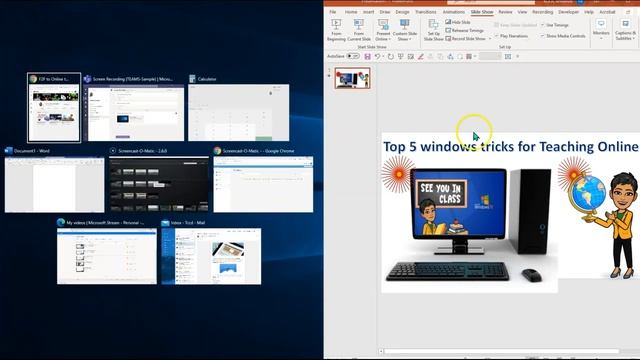Switch to the Developer ribbon tab

point(568,12)
